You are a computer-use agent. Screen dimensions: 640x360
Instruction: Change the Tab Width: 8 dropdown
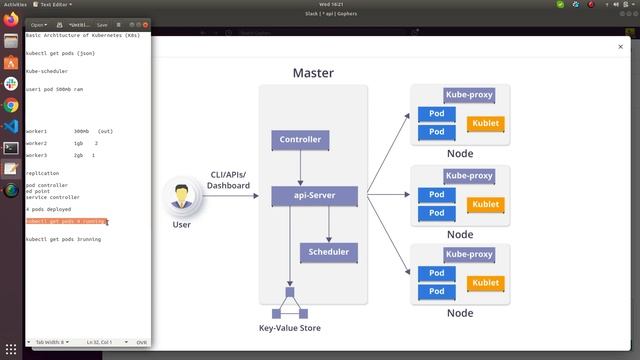52,342
